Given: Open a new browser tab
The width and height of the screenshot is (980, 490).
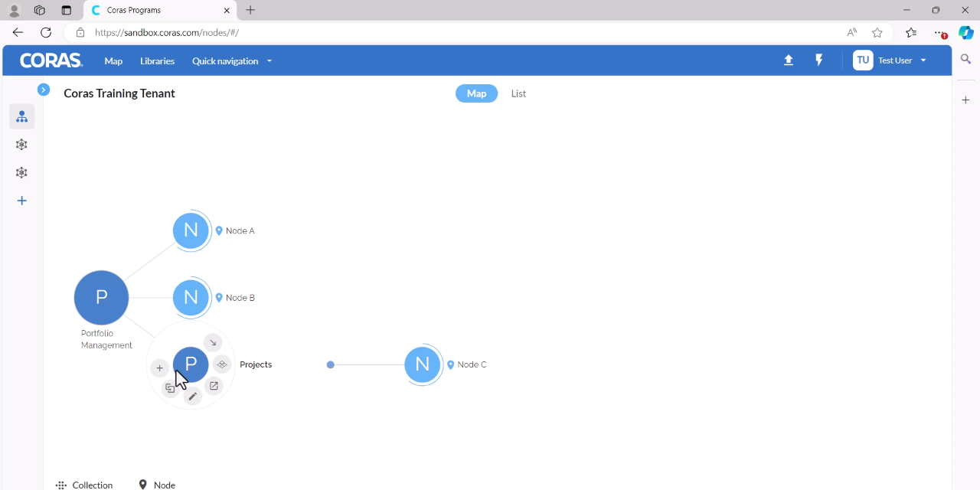Looking at the screenshot, I should 250,10.
